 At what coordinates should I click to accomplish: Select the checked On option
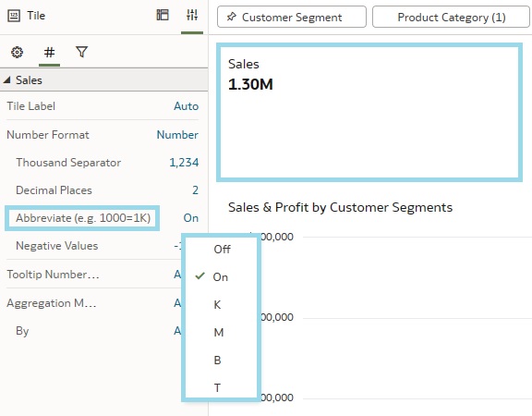pos(221,277)
